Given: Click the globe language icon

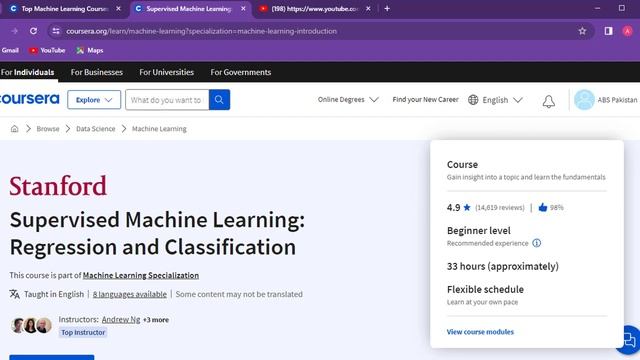Looking at the screenshot, I should tap(473, 100).
